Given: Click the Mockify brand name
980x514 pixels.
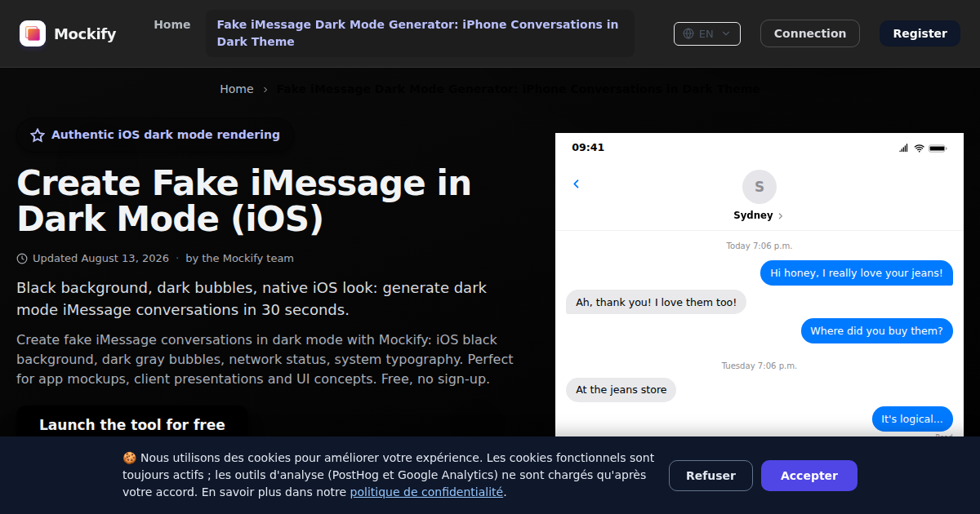Looking at the screenshot, I should [x=85, y=33].
